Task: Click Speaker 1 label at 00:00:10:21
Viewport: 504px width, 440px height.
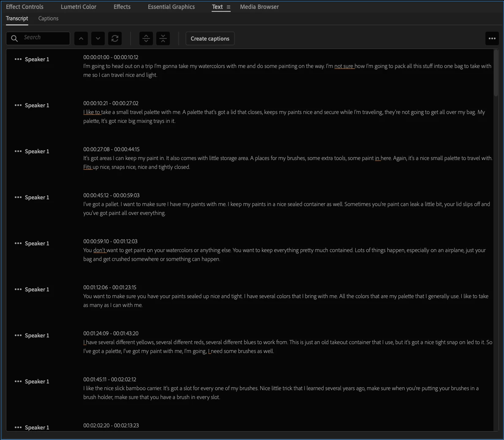Action: [x=37, y=105]
